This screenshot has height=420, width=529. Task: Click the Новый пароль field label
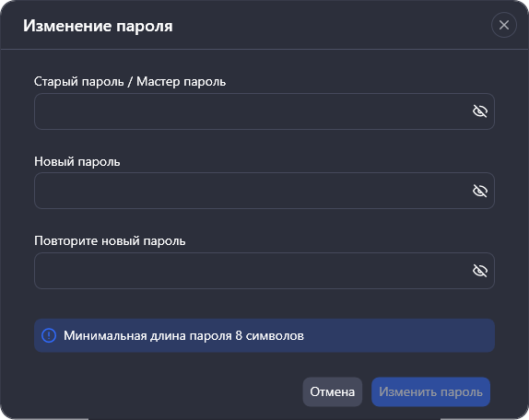(x=76, y=161)
